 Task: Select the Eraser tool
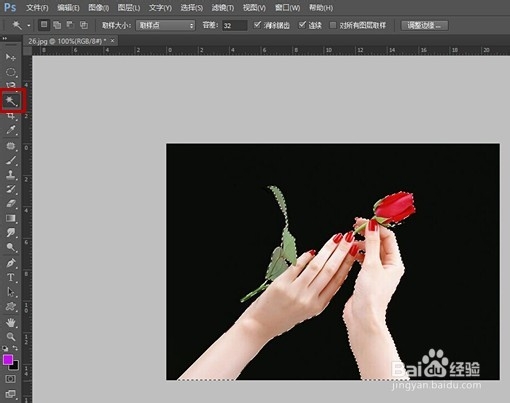[11, 203]
